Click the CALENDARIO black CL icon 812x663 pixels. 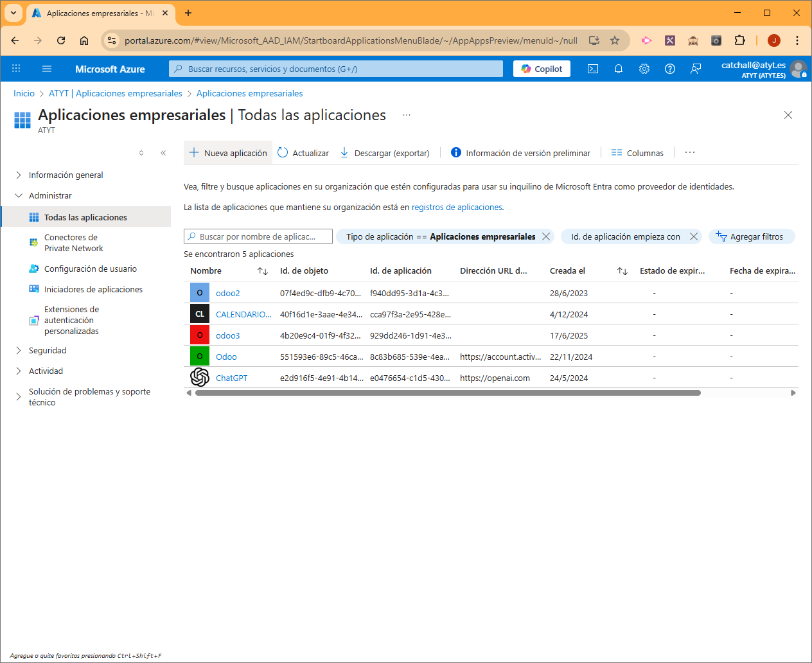[200, 314]
